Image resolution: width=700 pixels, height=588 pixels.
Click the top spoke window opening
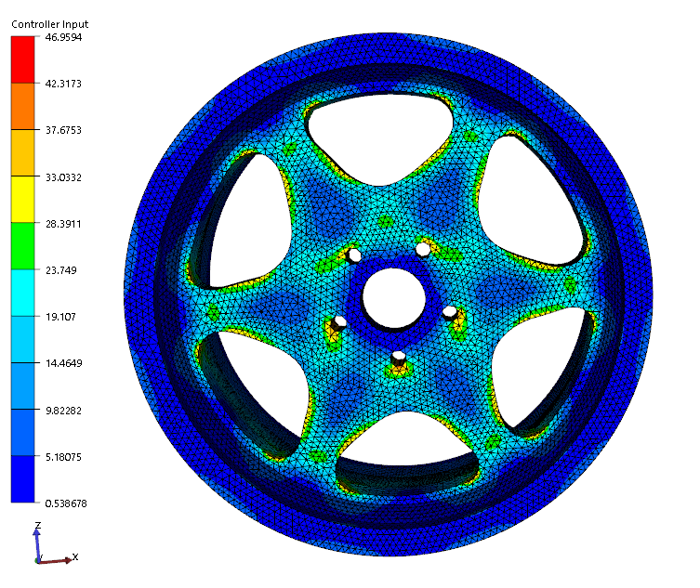click(380, 138)
